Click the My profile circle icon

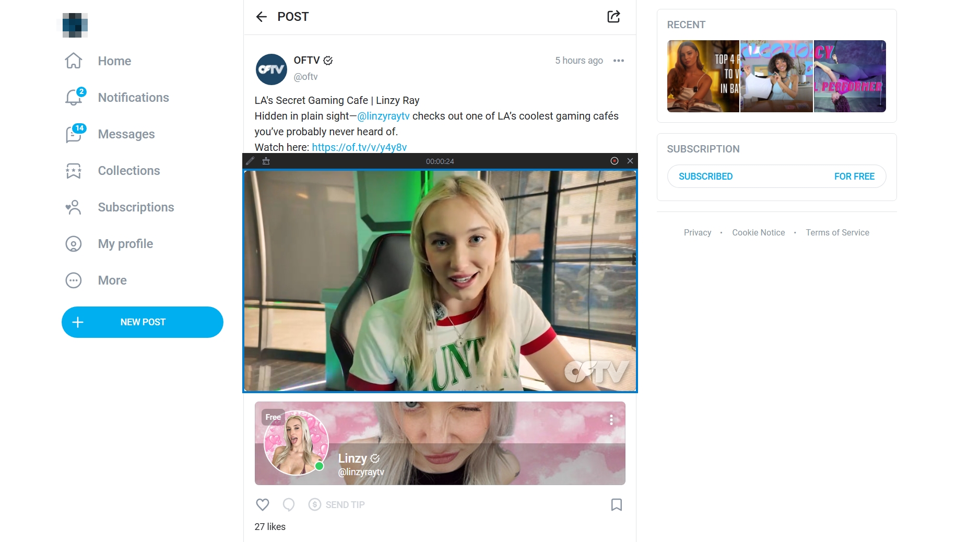pos(74,244)
